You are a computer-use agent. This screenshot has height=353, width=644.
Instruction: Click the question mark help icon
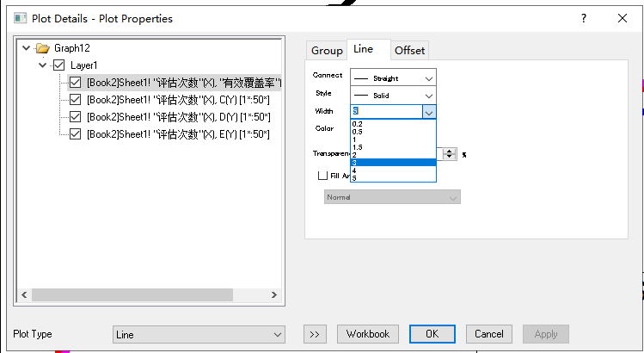click(x=583, y=18)
